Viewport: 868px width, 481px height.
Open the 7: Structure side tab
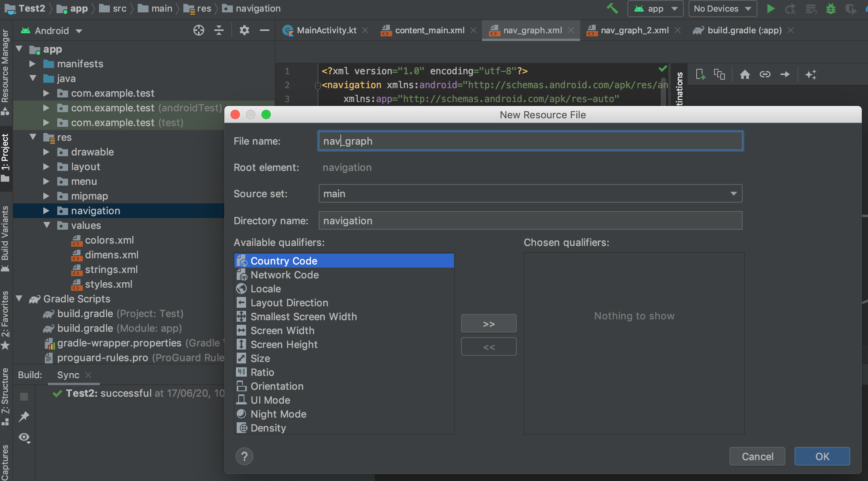point(5,397)
